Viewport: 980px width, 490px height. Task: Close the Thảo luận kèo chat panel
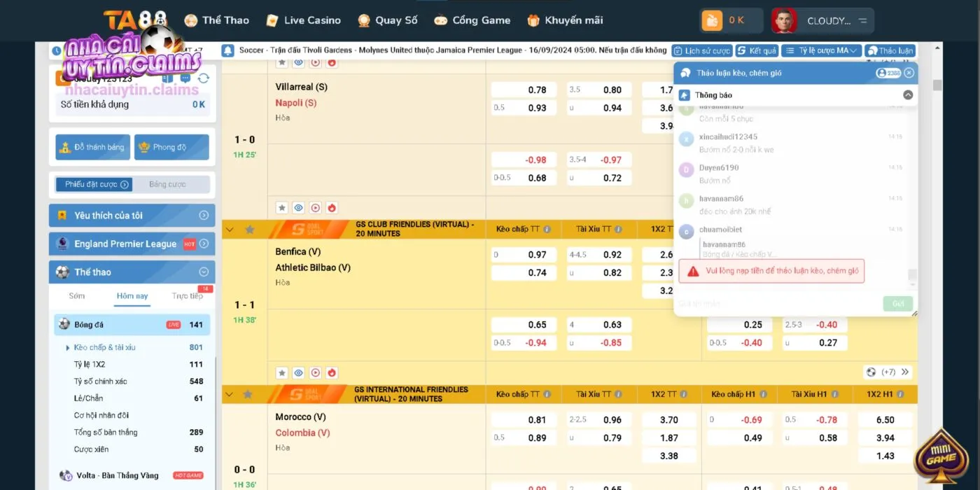pos(909,73)
